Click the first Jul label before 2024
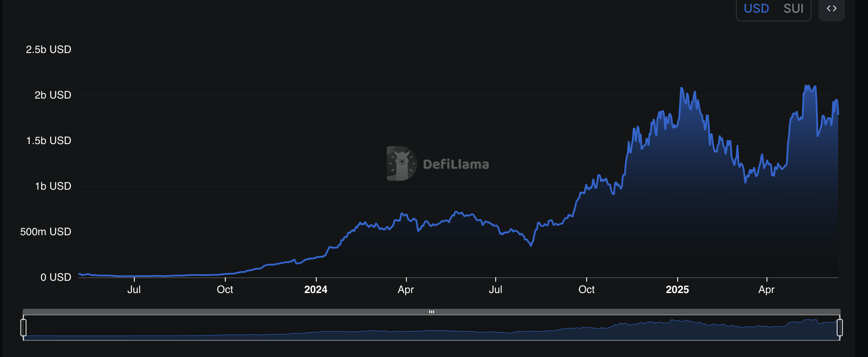 click(x=134, y=290)
